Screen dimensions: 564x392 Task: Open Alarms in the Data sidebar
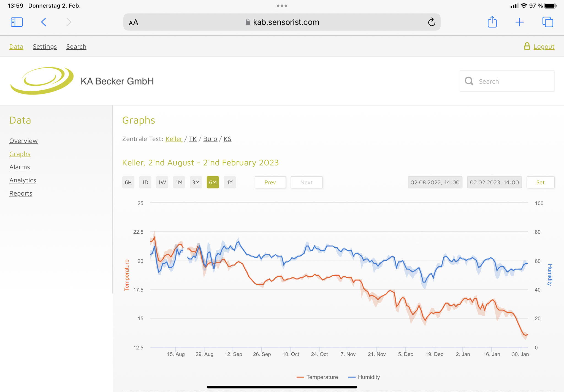click(20, 167)
